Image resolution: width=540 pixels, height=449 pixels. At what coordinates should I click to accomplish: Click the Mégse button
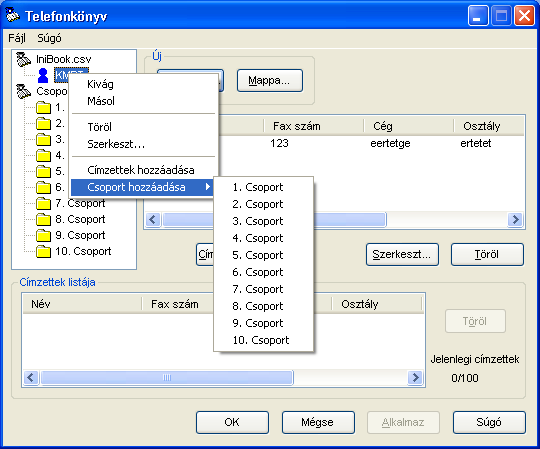pyautogui.click(x=318, y=422)
